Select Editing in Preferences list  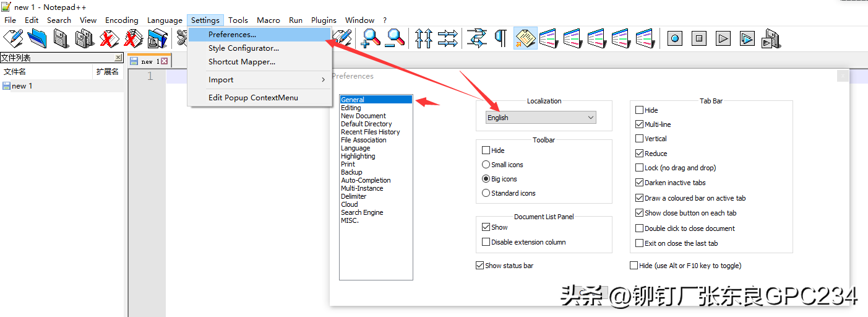point(351,108)
